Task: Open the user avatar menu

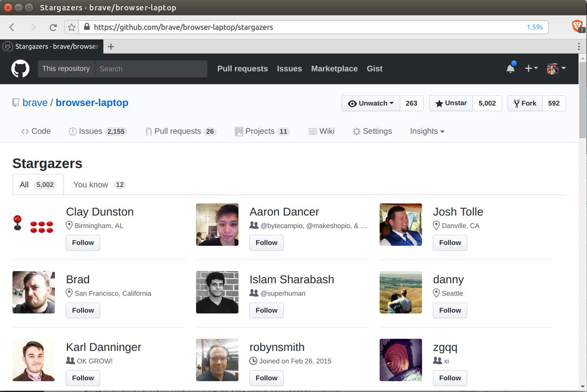Action: tap(556, 68)
